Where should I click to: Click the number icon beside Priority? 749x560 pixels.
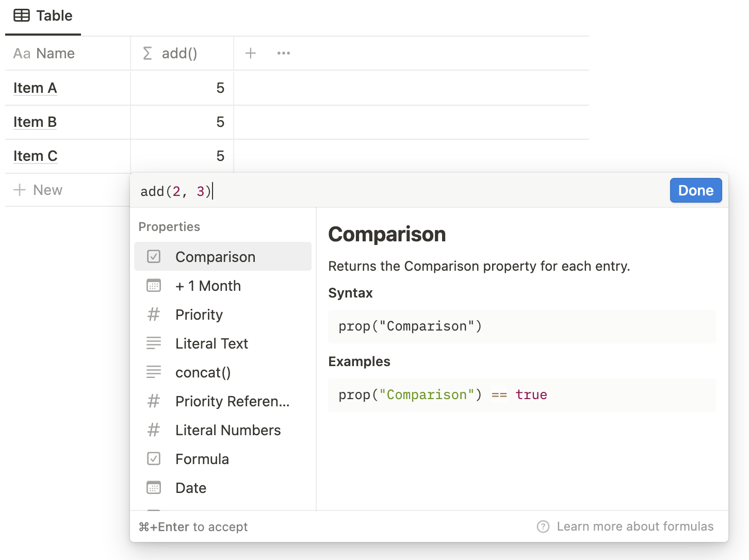tap(154, 315)
